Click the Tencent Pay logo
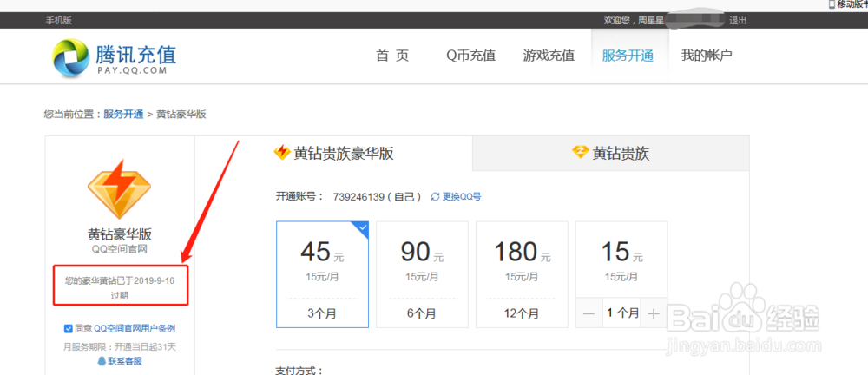 [114, 57]
